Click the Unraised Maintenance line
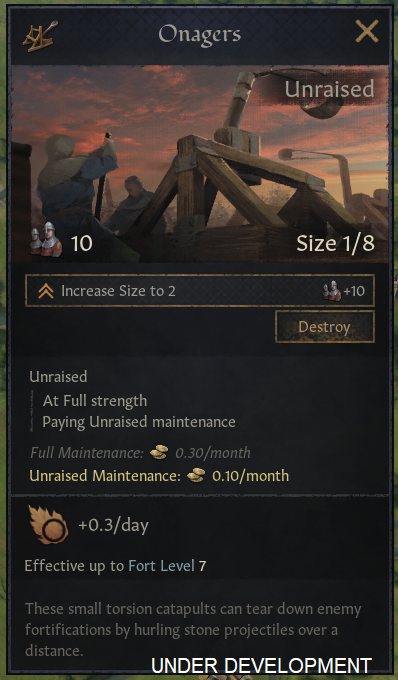The width and height of the screenshot is (398, 680). [159, 476]
